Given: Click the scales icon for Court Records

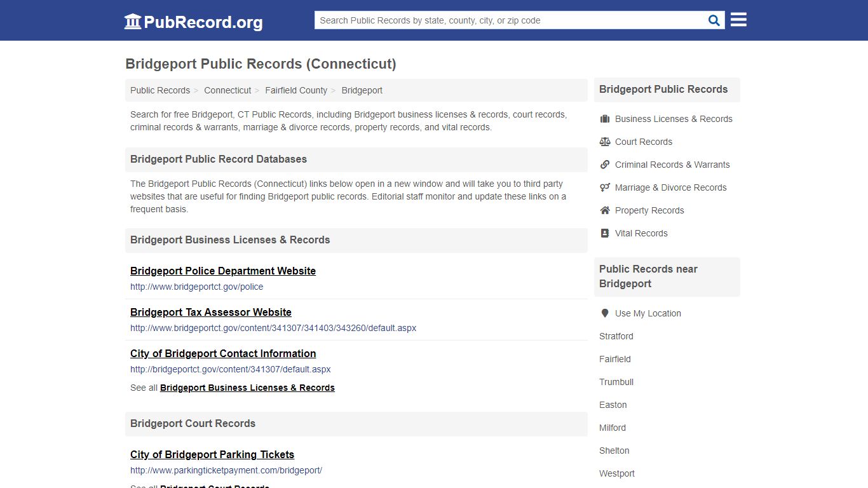Looking at the screenshot, I should (x=605, y=142).
